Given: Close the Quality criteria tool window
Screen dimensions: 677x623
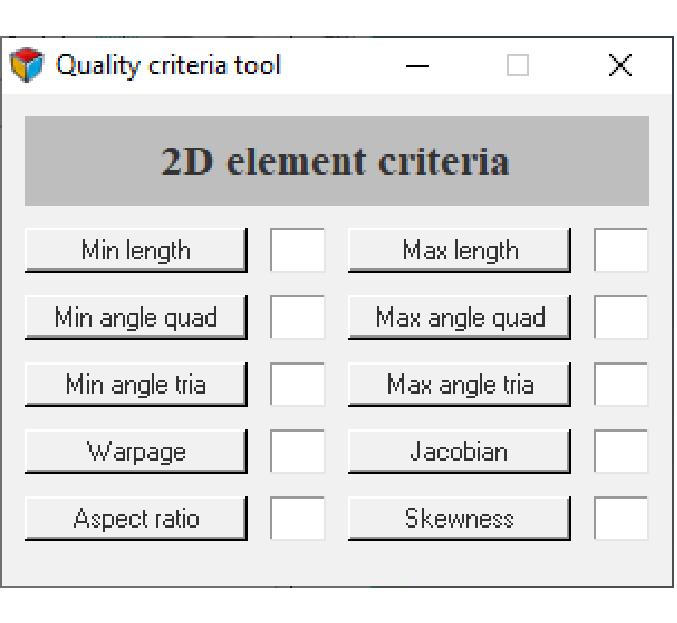Looking at the screenshot, I should pyautogui.click(x=620, y=66).
